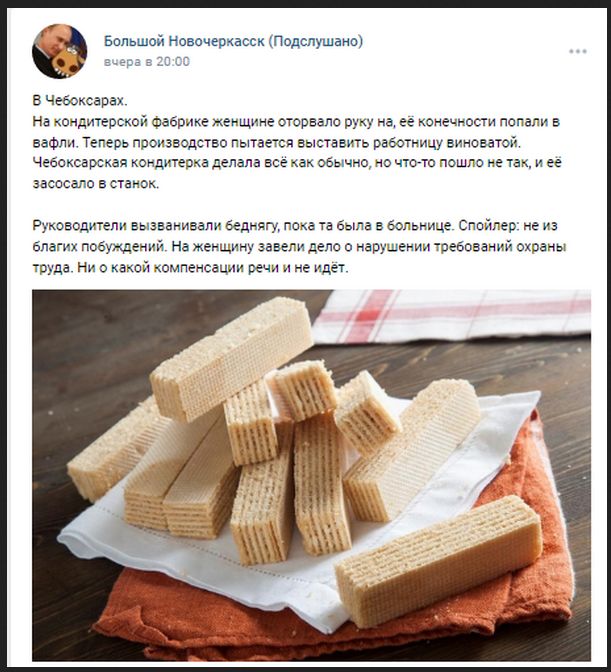Click the dark wooden table in photo
Screen dimensions: 611x672
tap(86, 343)
